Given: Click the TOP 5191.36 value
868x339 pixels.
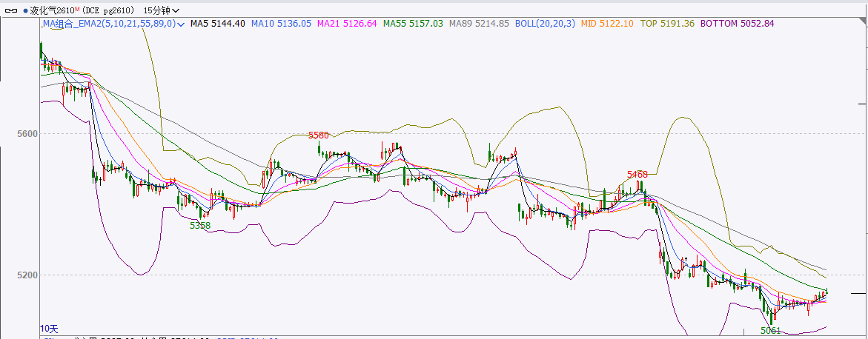Looking at the screenshot, I should coord(667,23).
